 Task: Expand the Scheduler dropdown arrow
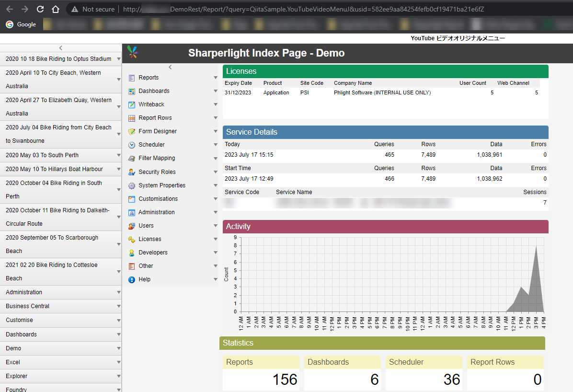click(216, 145)
